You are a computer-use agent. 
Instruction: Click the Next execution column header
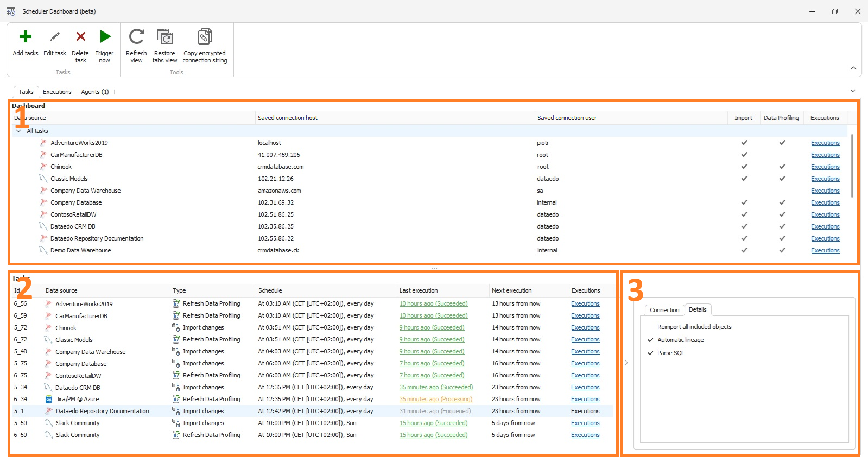(529, 290)
